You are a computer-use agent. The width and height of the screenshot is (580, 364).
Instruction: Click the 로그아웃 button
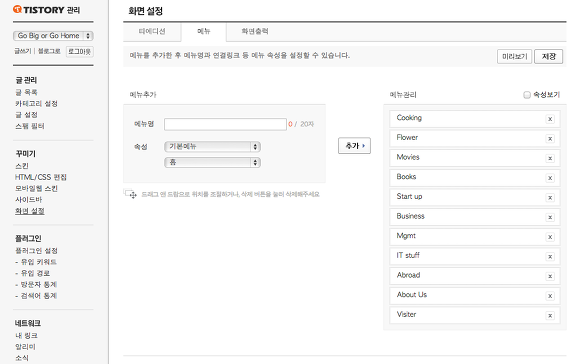pos(80,51)
